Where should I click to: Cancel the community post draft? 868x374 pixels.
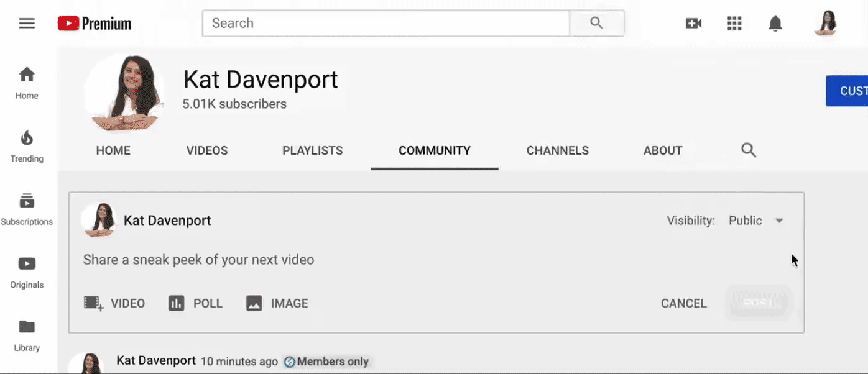pyautogui.click(x=683, y=303)
